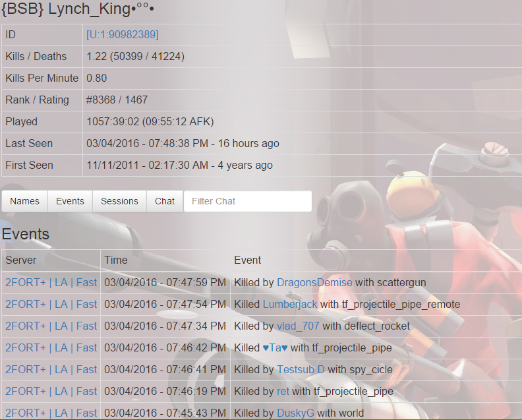Screen dimensions: 522x420
Task: Select time cell 03/04/2016 - 07:47:59 PM
Action: click(x=165, y=282)
